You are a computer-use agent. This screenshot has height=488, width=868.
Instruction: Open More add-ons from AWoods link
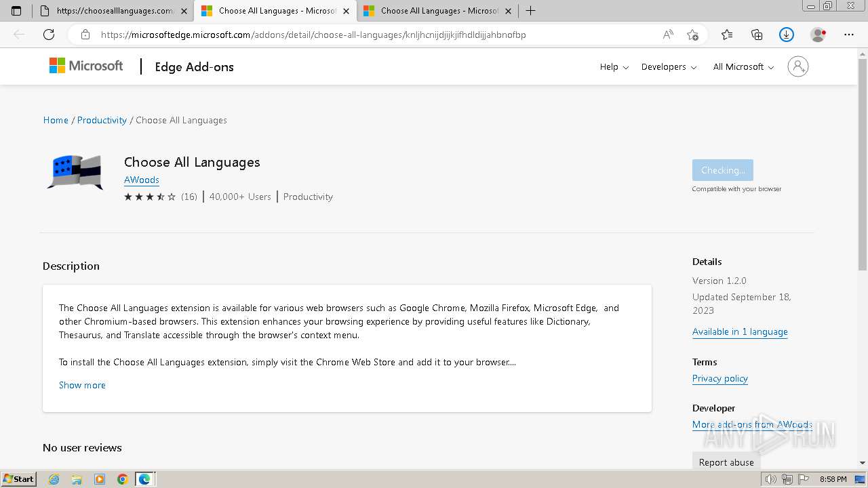(752, 424)
